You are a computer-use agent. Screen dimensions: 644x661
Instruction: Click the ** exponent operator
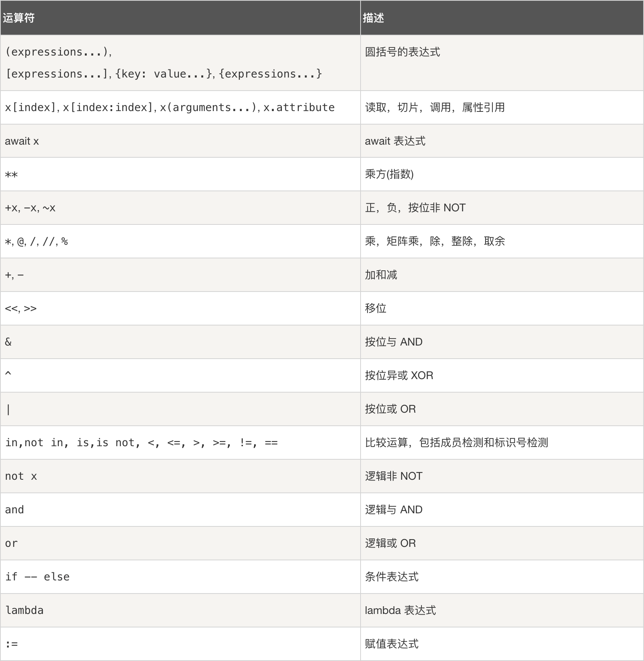click(11, 175)
